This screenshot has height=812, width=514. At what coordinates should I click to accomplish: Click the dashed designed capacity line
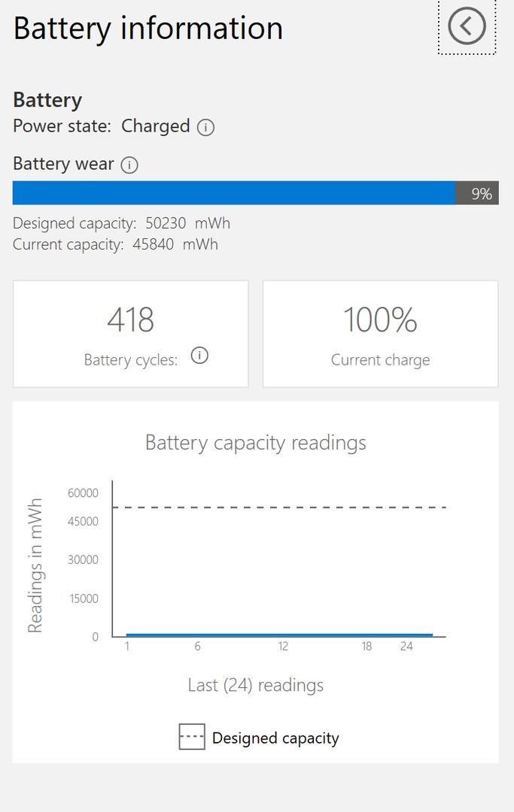pyautogui.click(x=279, y=507)
